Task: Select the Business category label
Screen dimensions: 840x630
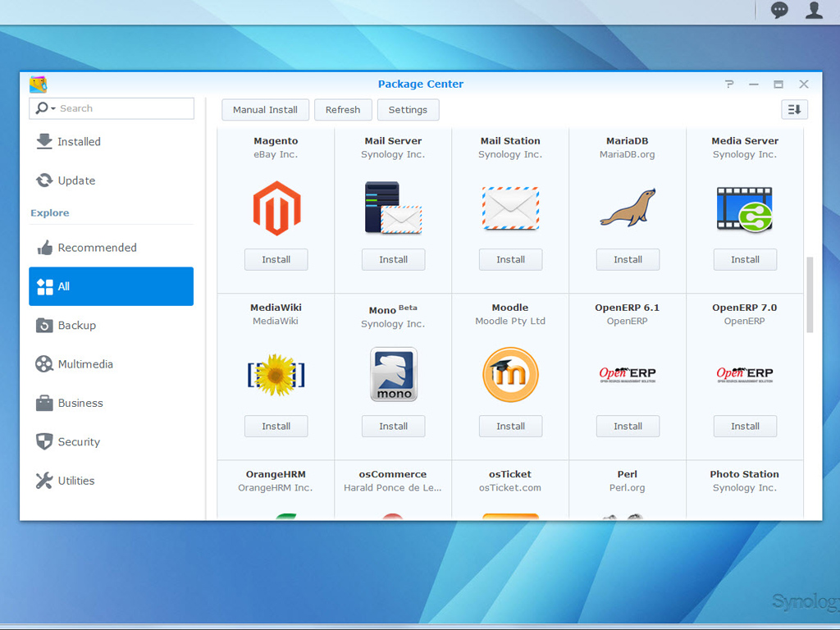Action: [80, 403]
